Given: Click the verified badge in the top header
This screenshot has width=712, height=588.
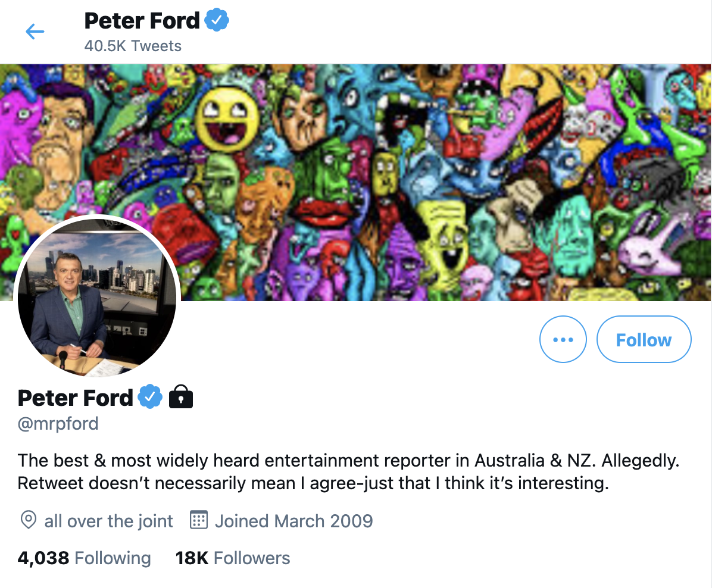Looking at the screenshot, I should (217, 21).
